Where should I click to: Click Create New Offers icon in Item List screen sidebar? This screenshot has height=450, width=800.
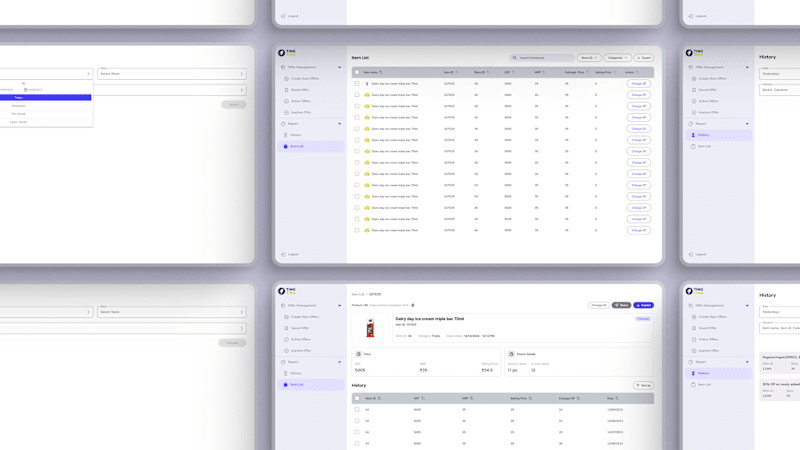(286, 79)
